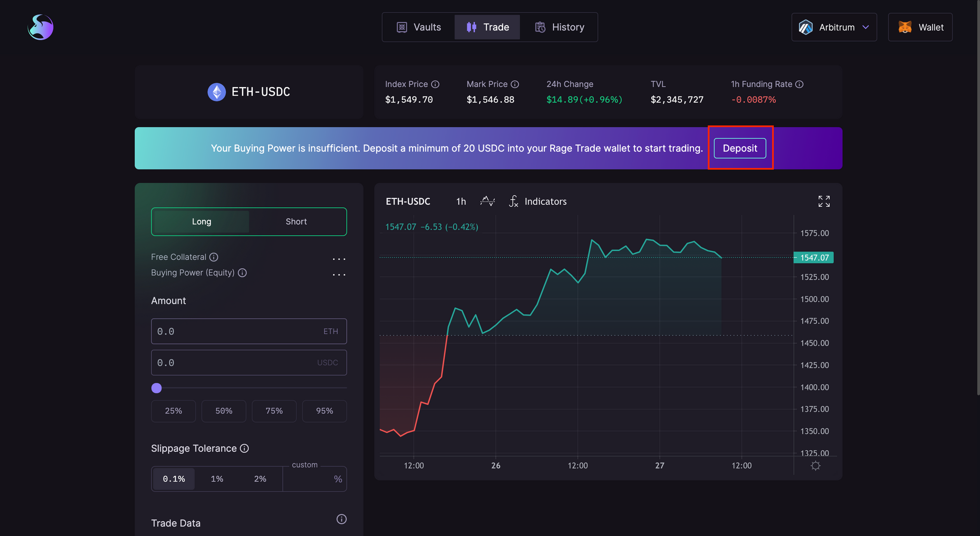Screen dimensions: 980x536
Task: Click the $1,546.88 mark price value
Action: pos(490,99)
